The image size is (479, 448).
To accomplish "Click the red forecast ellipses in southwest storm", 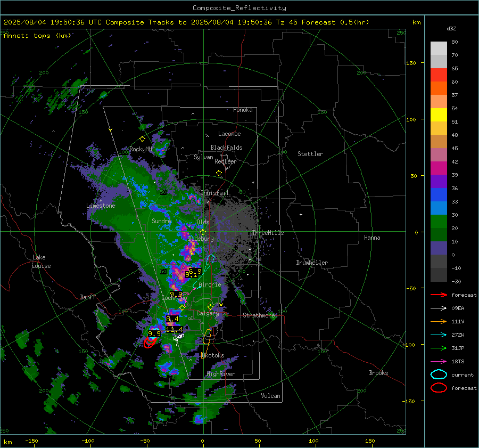I will [150, 342].
